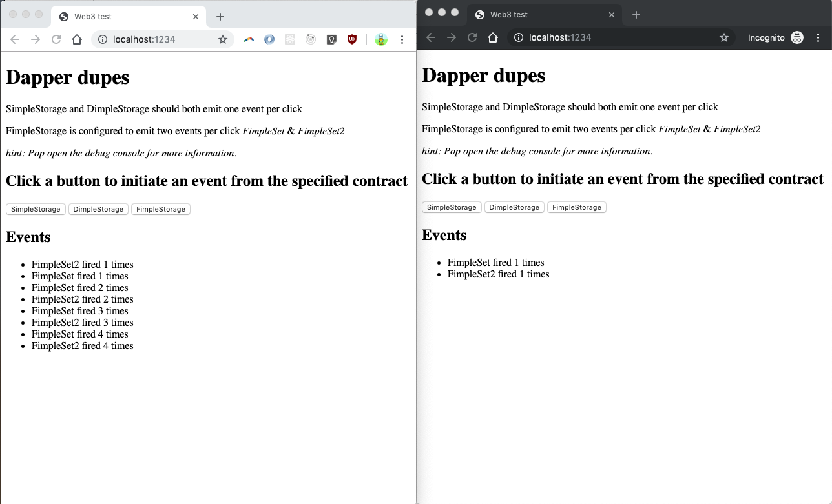Click the orbit-circle extension icon
This screenshot has width=832, height=504.
(x=311, y=39)
